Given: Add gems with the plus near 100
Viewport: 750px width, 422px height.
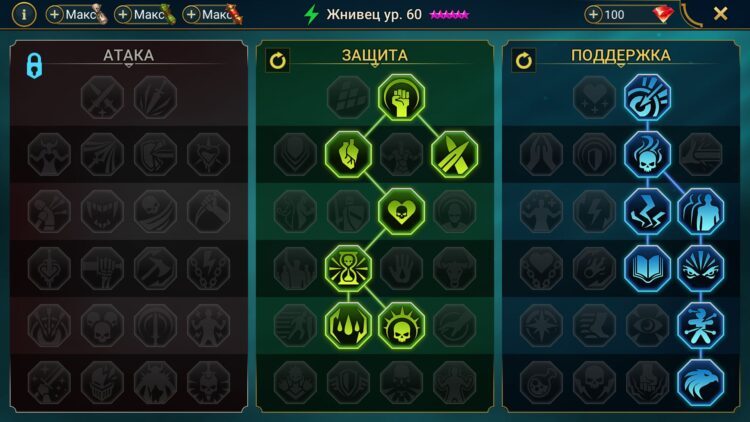Looking at the screenshot, I should pyautogui.click(x=593, y=15).
